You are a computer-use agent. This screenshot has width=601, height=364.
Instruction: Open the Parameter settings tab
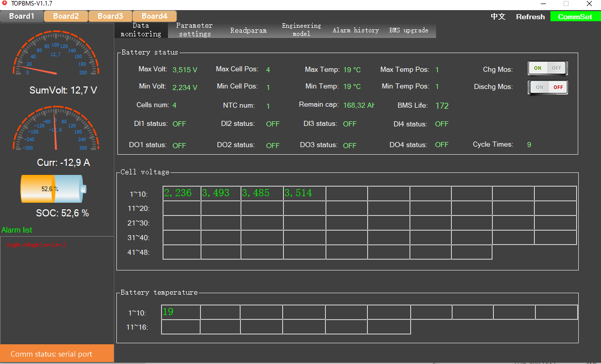click(194, 30)
